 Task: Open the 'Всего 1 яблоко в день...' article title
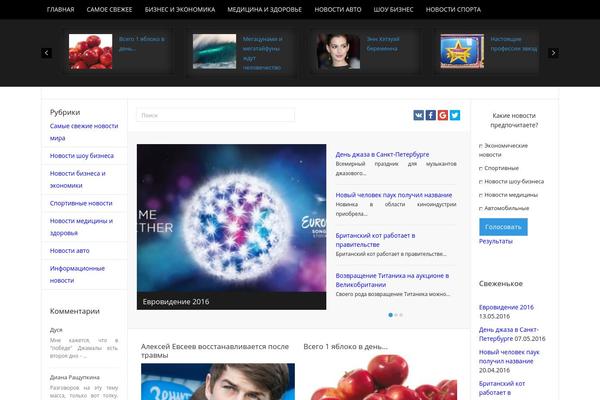click(x=346, y=346)
